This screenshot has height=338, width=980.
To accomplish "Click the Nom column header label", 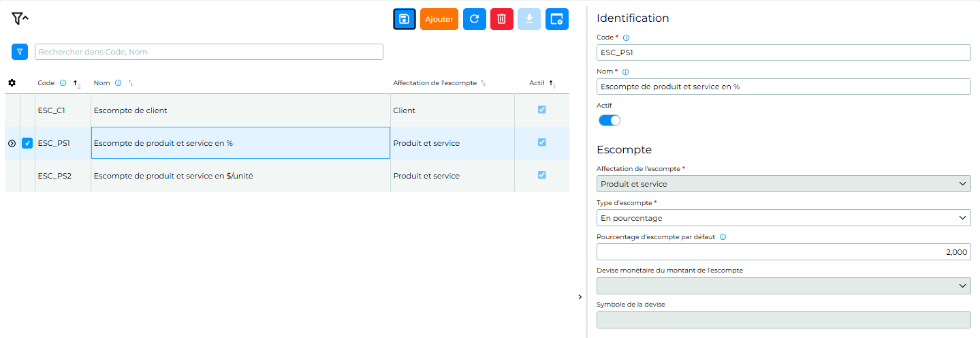I will (x=102, y=83).
